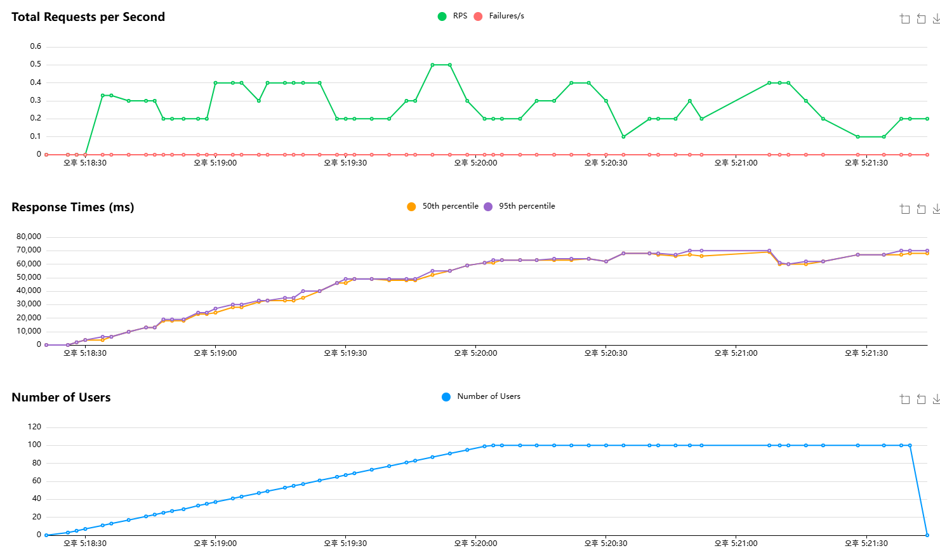Activate zoom tool on Total Requests per Second chart
The width and height of the screenshot is (940, 560).
coord(905,19)
